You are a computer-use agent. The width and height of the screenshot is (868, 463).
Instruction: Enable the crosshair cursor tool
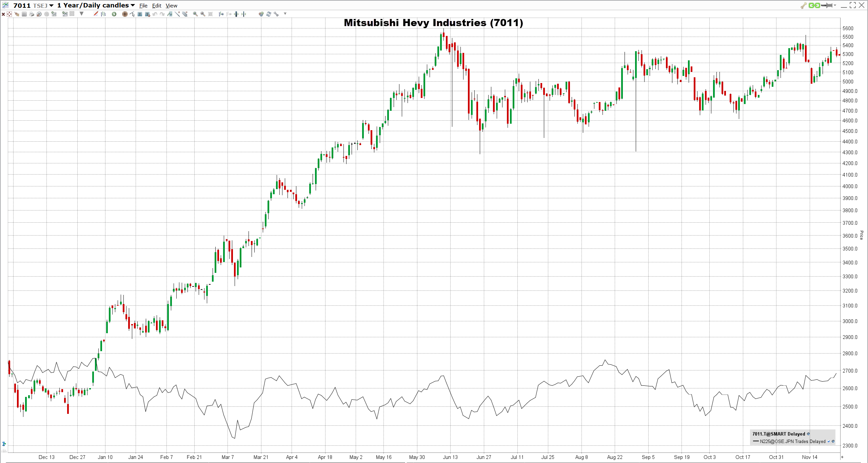point(125,14)
